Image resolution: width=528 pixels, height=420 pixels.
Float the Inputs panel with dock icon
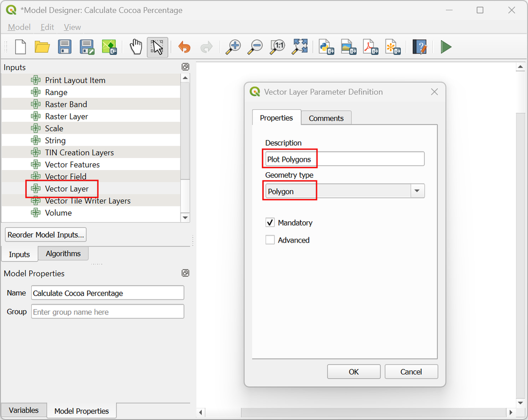(185, 67)
